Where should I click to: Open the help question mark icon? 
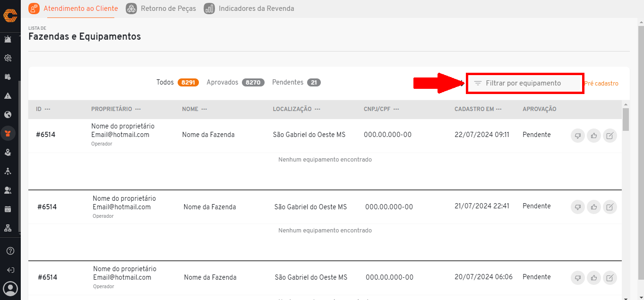(x=10, y=251)
